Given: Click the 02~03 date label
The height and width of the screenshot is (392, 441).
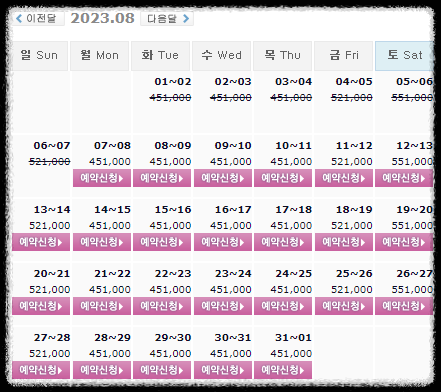Looking at the screenshot, I should (x=233, y=81).
